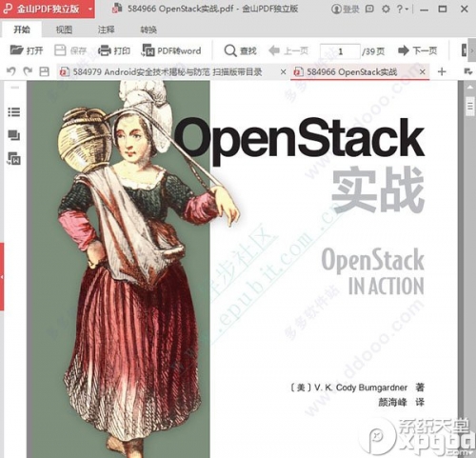Close the 584966 OpenStack实战 tab

pyautogui.click(x=422, y=72)
